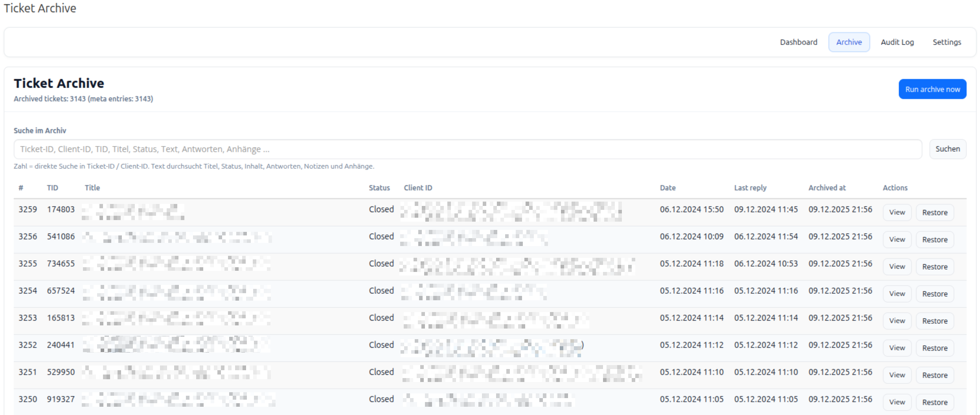Click the TID column header

[x=52, y=188]
